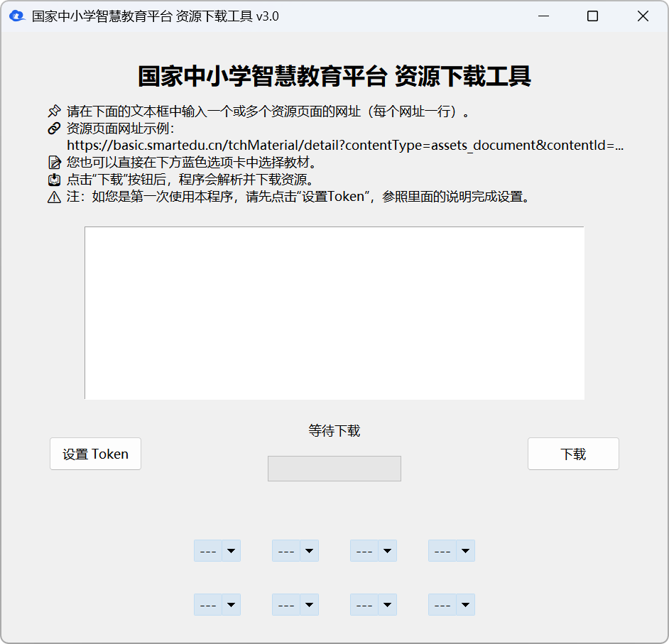Open the first dropdown in the top row
669x644 pixels.
[217, 550]
